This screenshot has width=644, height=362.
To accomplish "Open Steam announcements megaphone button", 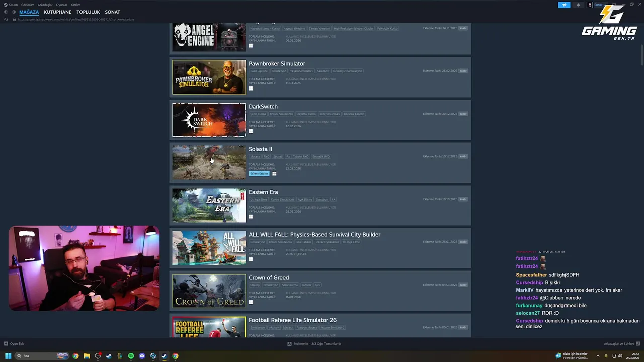I will click(564, 5).
